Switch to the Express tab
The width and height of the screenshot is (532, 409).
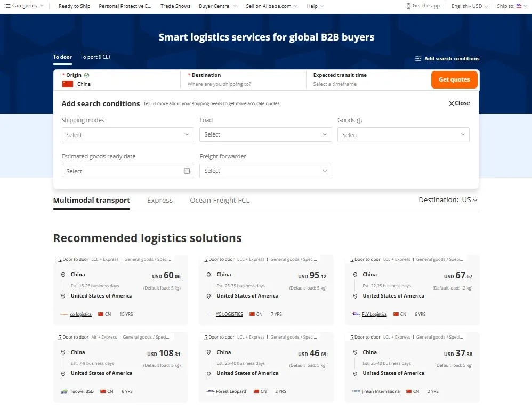click(160, 201)
